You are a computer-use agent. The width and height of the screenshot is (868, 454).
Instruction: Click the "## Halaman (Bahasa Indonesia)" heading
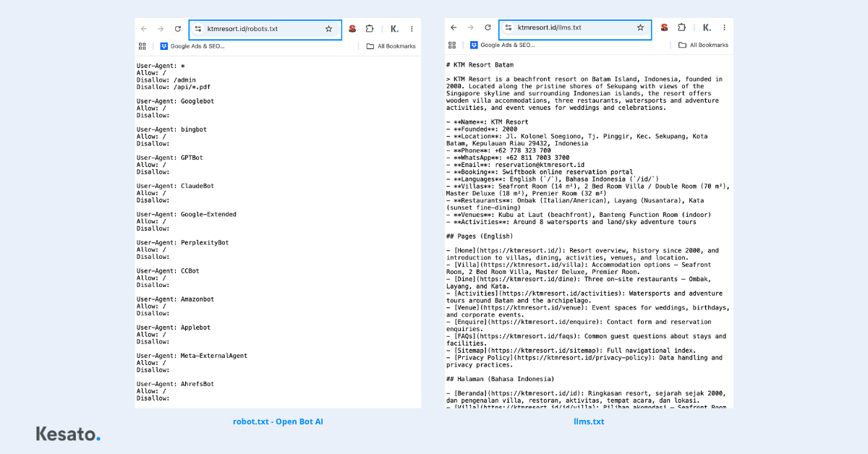coord(501,379)
